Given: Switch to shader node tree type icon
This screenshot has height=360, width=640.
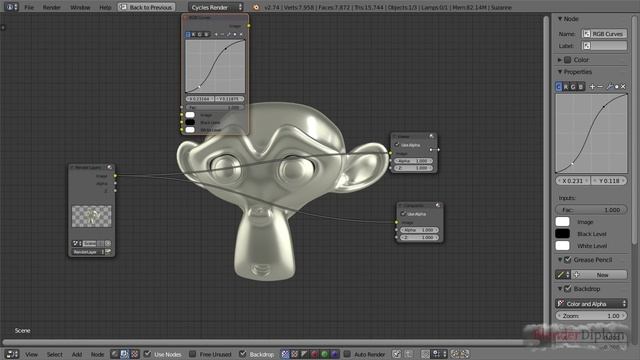Looking at the screenshot, I should (x=115, y=354).
